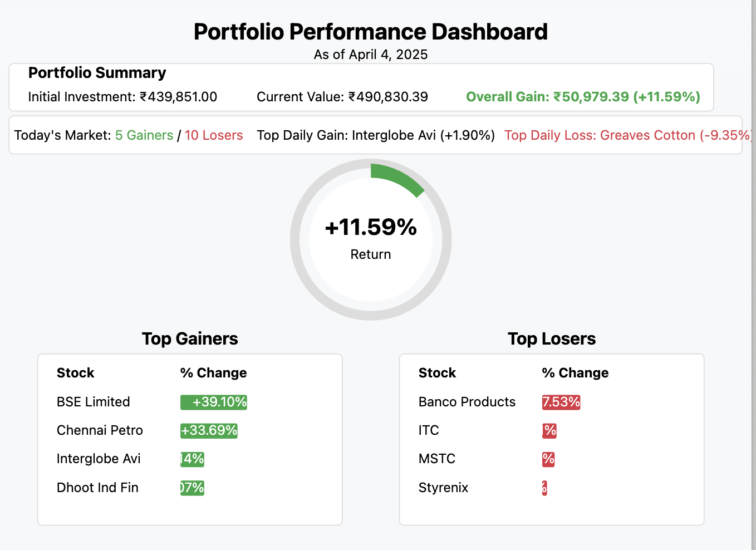This screenshot has height=550, width=756.
Task: Expand the Top Gainers table
Action: click(x=189, y=439)
